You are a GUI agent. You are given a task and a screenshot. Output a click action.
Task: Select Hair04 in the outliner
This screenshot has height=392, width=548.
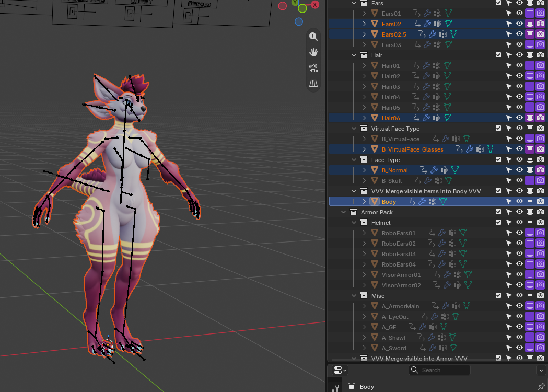click(x=391, y=97)
